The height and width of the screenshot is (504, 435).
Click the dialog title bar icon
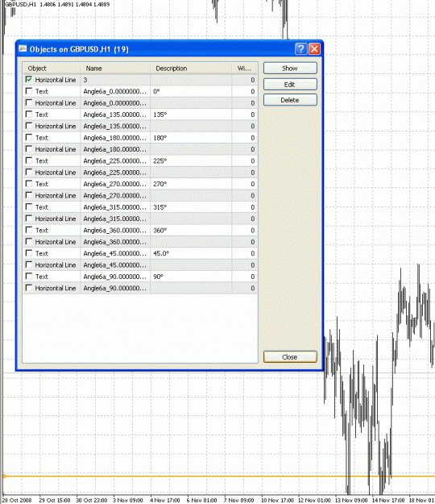coord(23,49)
